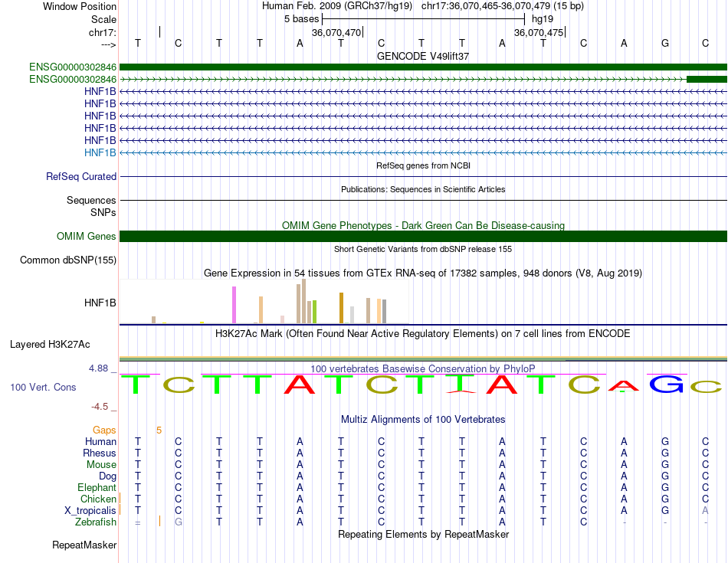Select the Human alignment row label
The height and width of the screenshot is (563, 728).
tap(100, 441)
